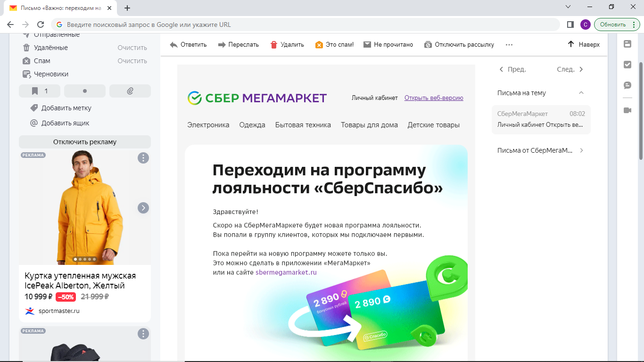Filter unread messages with dot button
Image resolution: width=644 pixels, height=362 pixels.
[x=85, y=91]
